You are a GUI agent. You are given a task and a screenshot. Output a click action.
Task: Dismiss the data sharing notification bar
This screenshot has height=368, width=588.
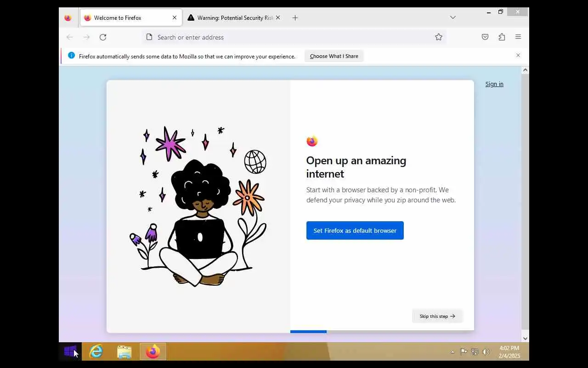click(x=518, y=56)
